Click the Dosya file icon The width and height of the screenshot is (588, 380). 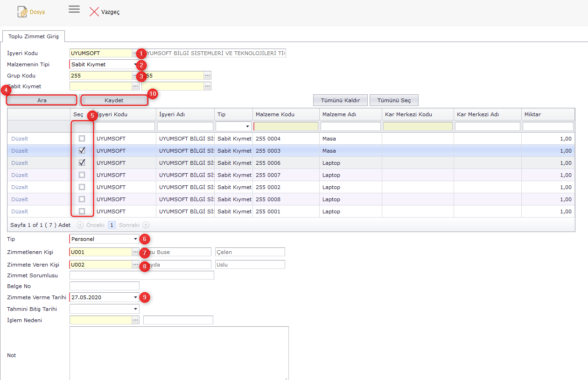tap(22, 12)
